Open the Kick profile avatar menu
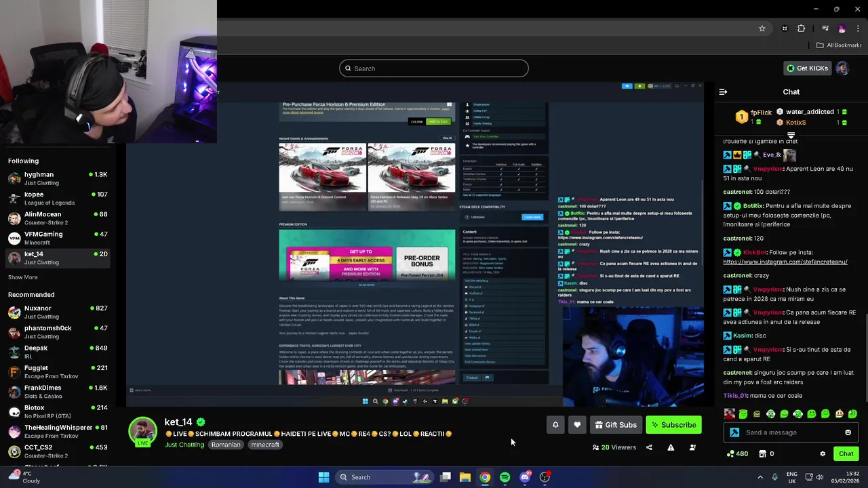Viewport: 868px width, 488px height. (x=842, y=68)
